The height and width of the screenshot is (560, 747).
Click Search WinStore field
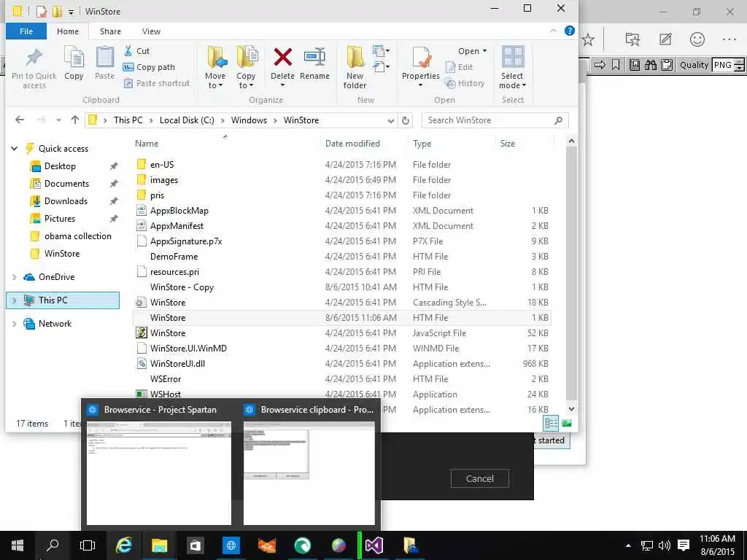(x=495, y=120)
